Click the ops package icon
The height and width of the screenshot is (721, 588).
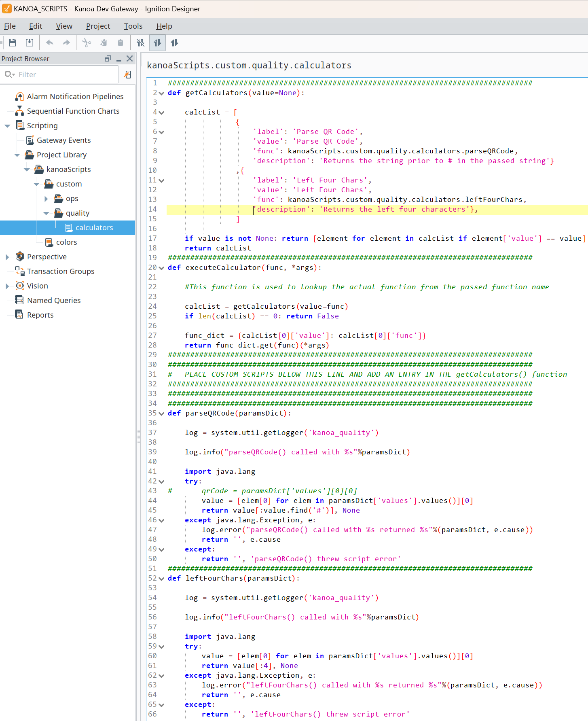coord(58,198)
